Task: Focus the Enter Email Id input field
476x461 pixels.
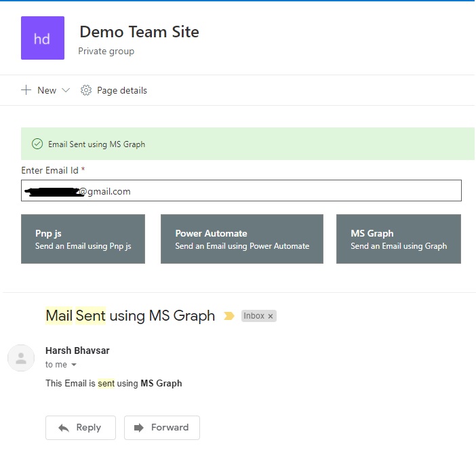Action: click(241, 191)
